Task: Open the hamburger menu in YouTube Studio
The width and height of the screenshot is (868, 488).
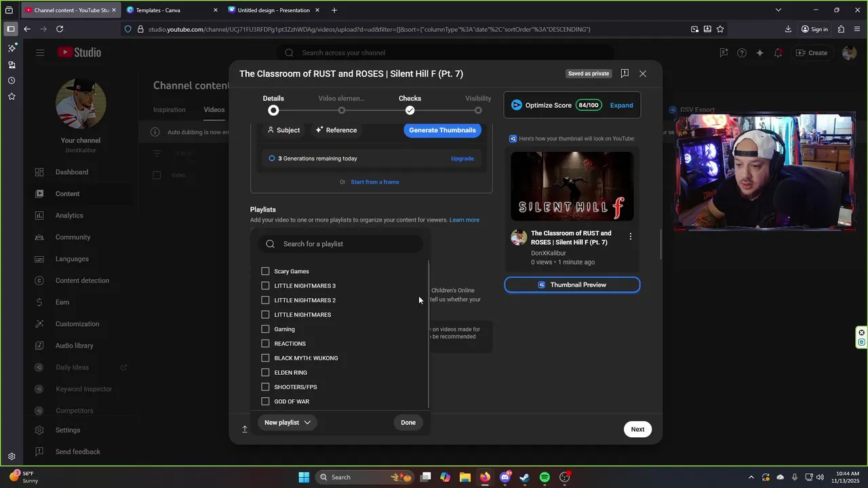Action: coord(40,53)
